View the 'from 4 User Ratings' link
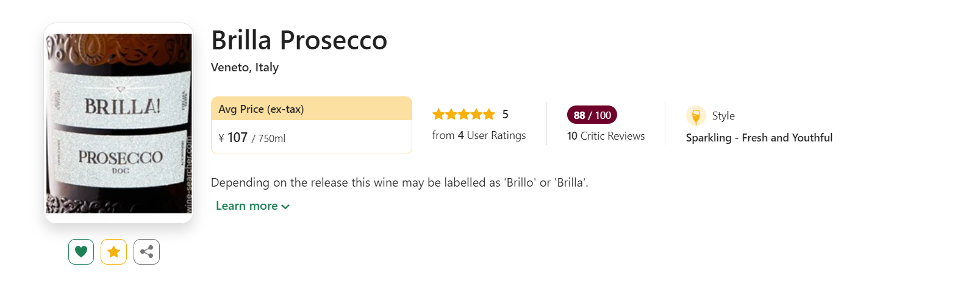Screen dimensions: 980x300 [479, 135]
